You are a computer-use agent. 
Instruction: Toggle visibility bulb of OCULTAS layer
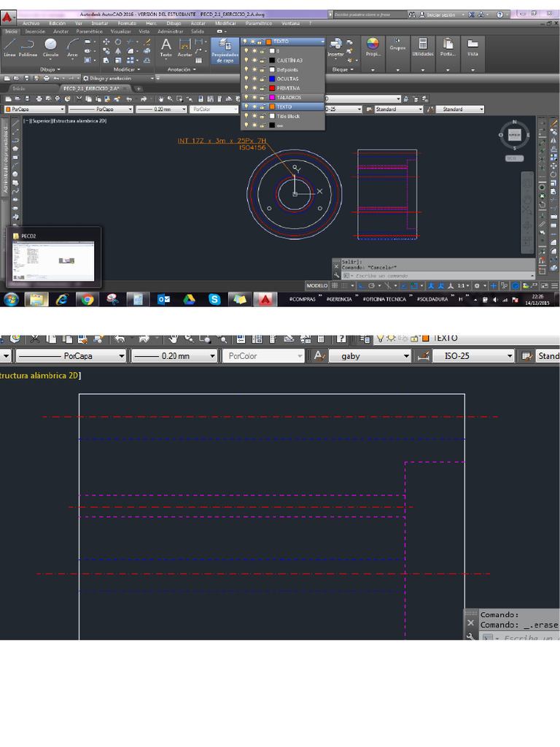click(246, 79)
